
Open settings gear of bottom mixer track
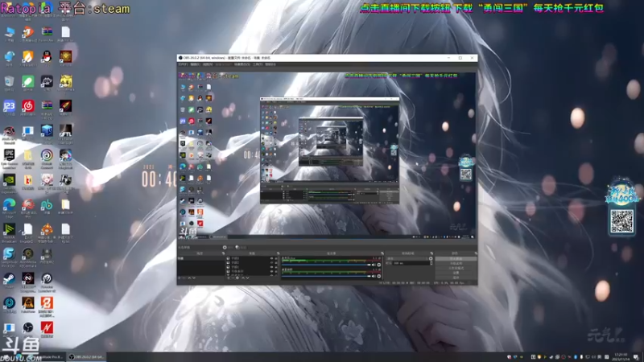click(378, 276)
